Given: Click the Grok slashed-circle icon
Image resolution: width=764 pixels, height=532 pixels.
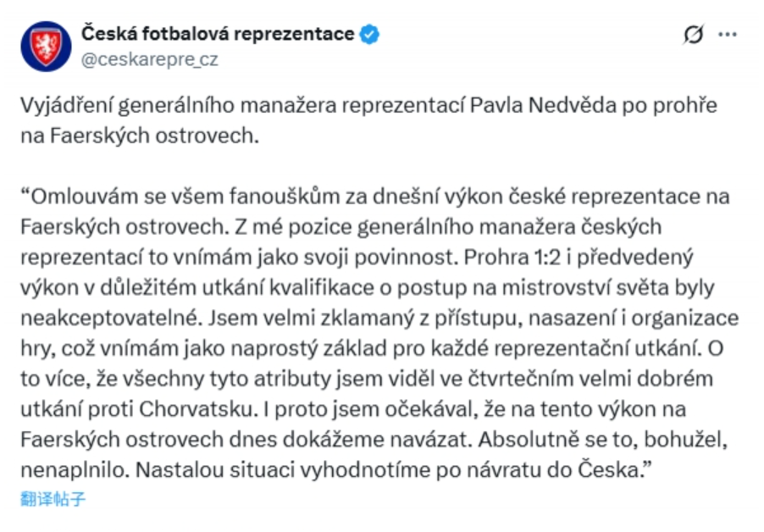Looking at the screenshot, I should coord(694,35).
